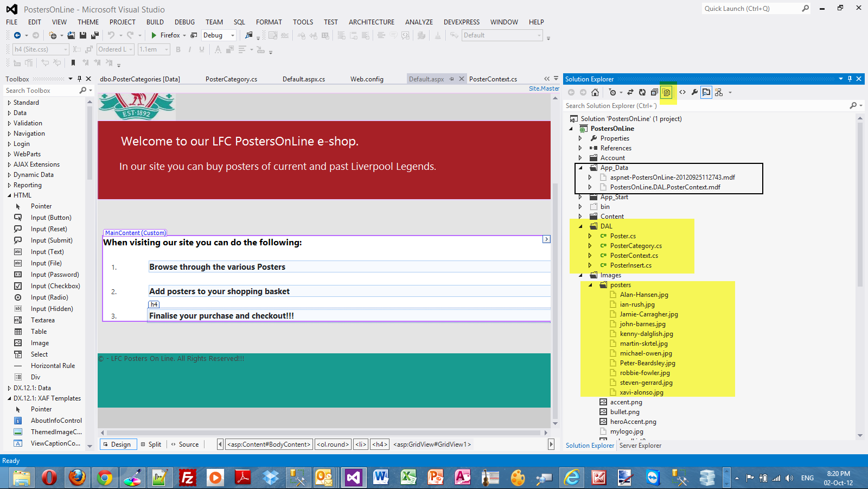Click Undo icon in toolbar
The image size is (868, 489).
[x=111, y=35]
